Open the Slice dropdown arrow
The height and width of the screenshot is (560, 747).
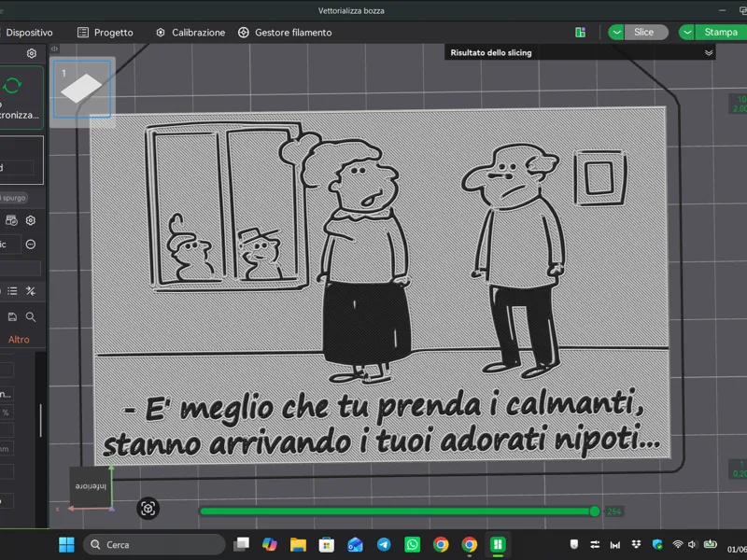pos(616,32)
